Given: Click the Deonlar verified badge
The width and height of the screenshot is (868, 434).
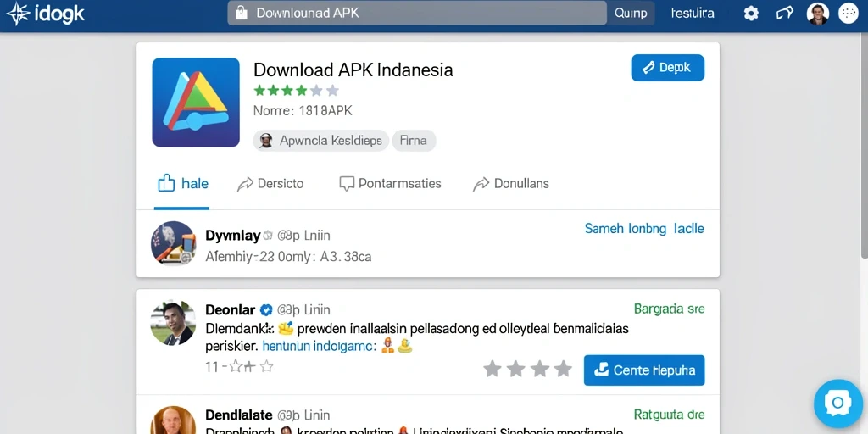Looking at the screenshot, I should pyautogui.click(x=266, y=309).
